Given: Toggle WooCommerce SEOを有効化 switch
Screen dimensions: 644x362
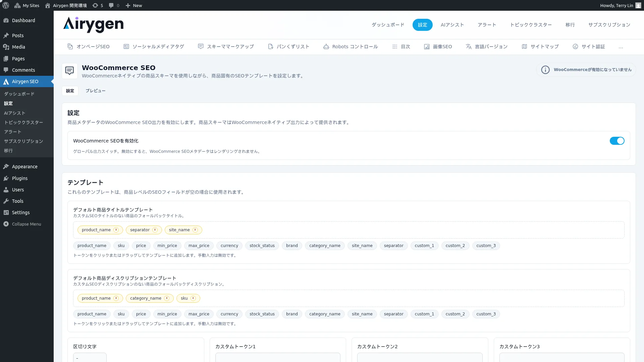Looking at the screenshot, I should click(x=617, y=141).
